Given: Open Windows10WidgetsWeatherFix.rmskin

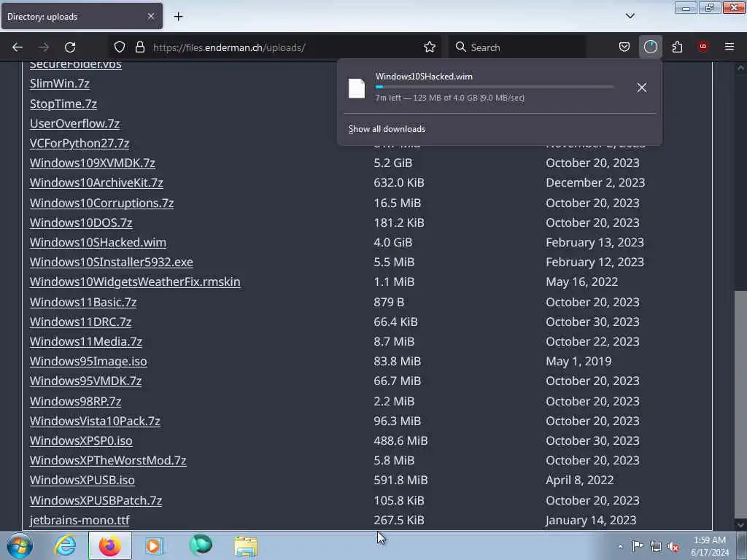Looking at the screenshot, I should coord(135,281).
